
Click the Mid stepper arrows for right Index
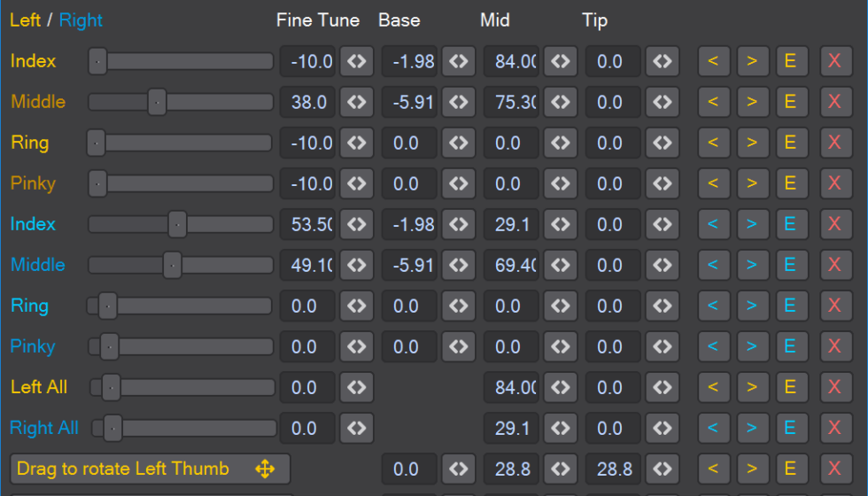pyautogui.click(x=560, y=224)
